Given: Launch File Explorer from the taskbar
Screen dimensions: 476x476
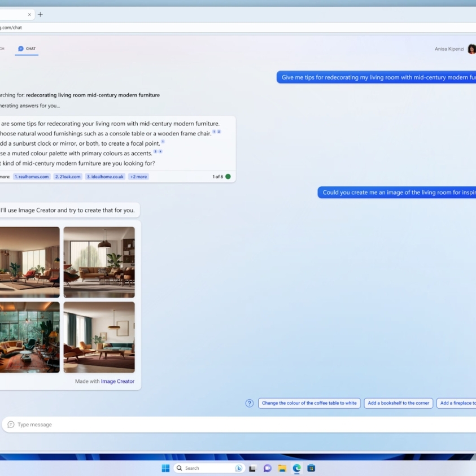Looking at the screenshot, I should [282, 468].
